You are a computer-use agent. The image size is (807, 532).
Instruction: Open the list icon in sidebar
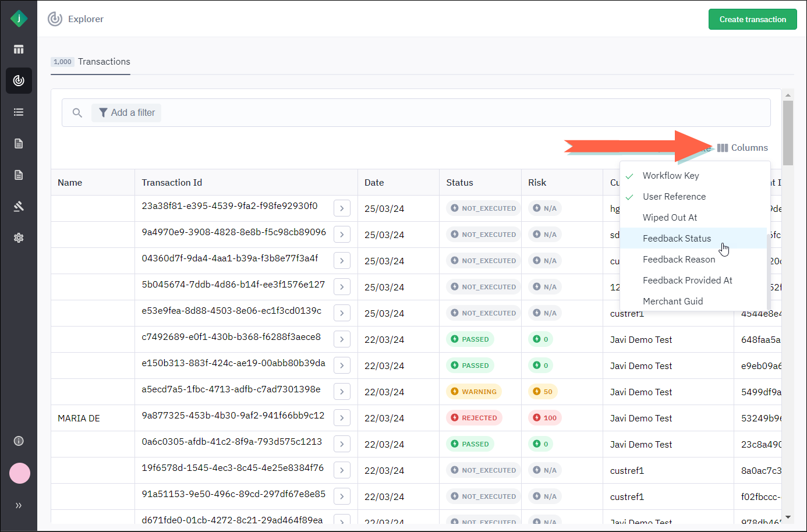click(x=19, y=112)
